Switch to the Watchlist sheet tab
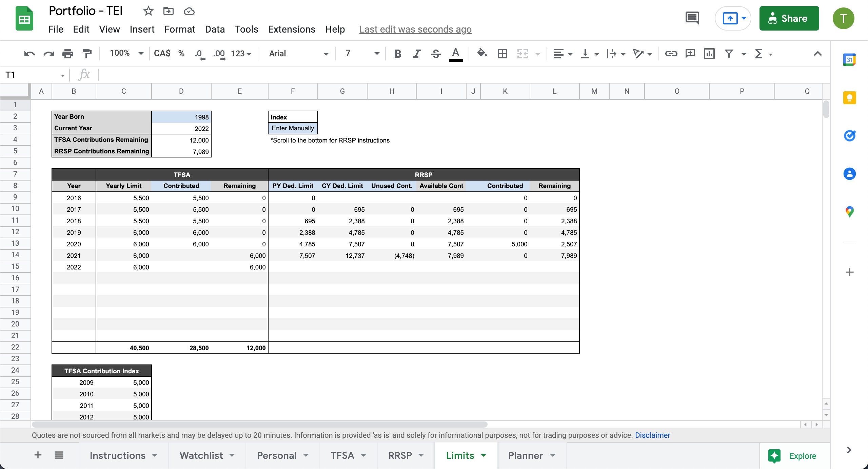Image resolution: width=868 pixels, height=469 pixels. [201, 455]
